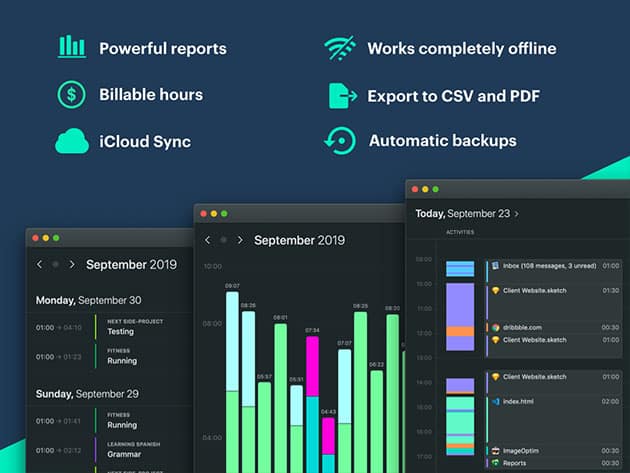The width and height of the screenshot is (630, 473).
Task: Click the Powerful reports bar chart icon
Action: click(x=72, y=47)
